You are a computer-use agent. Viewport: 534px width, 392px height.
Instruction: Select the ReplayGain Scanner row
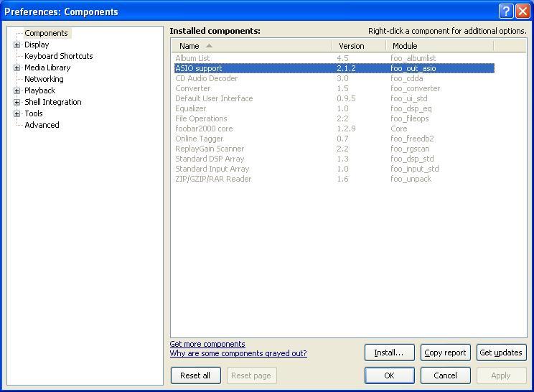tap(334, 149)
